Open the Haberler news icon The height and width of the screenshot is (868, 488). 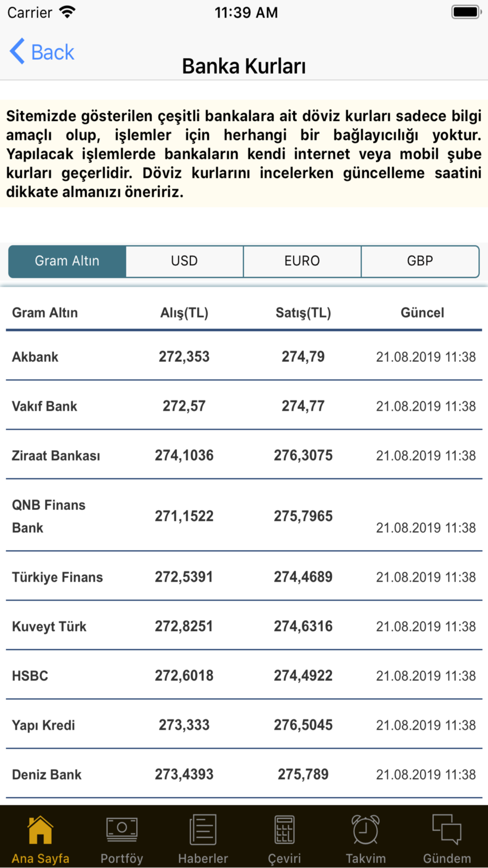[x=203, y=830]
